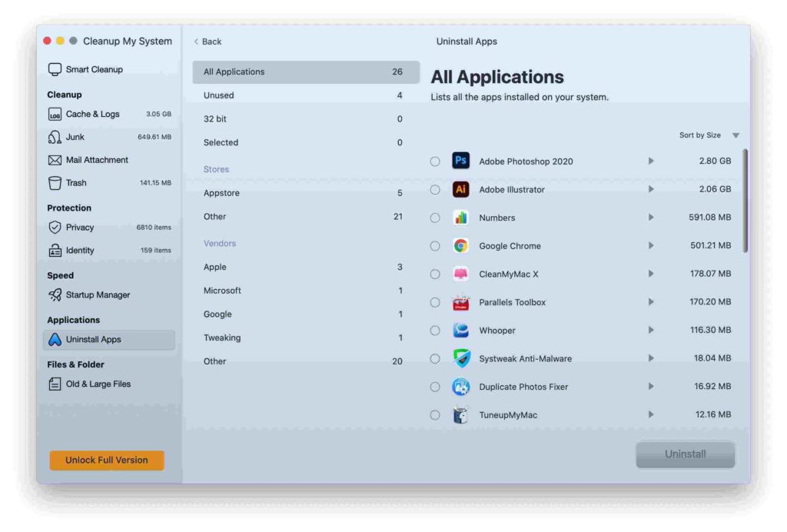Select the CleanMyMac X radio button
Screen dimensions: 787x532
[x=435, y=274]
